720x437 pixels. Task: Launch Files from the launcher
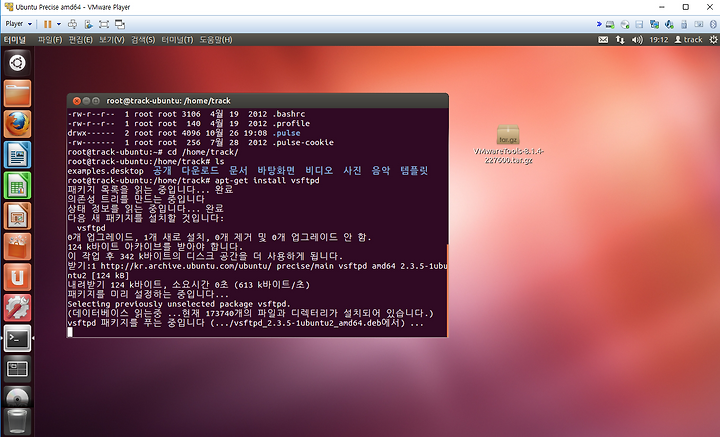[x=17, y=93]
